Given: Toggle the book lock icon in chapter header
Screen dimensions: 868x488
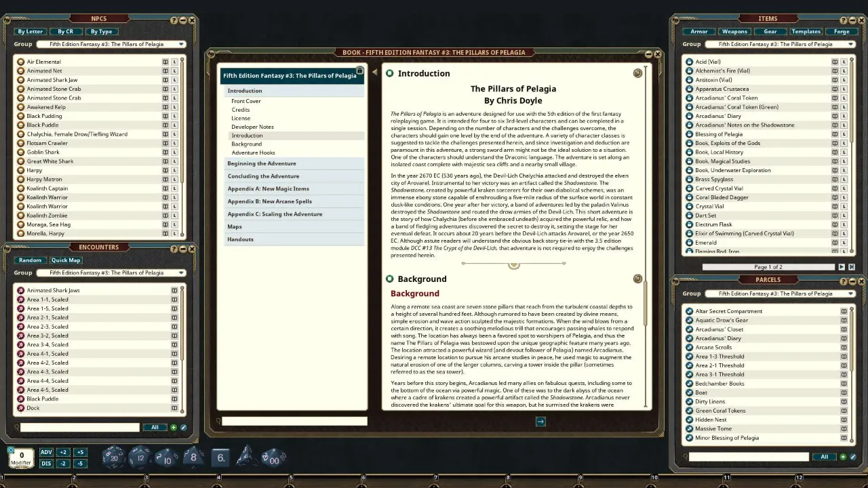Looking at the screenshot, I should tap(359, 71).
